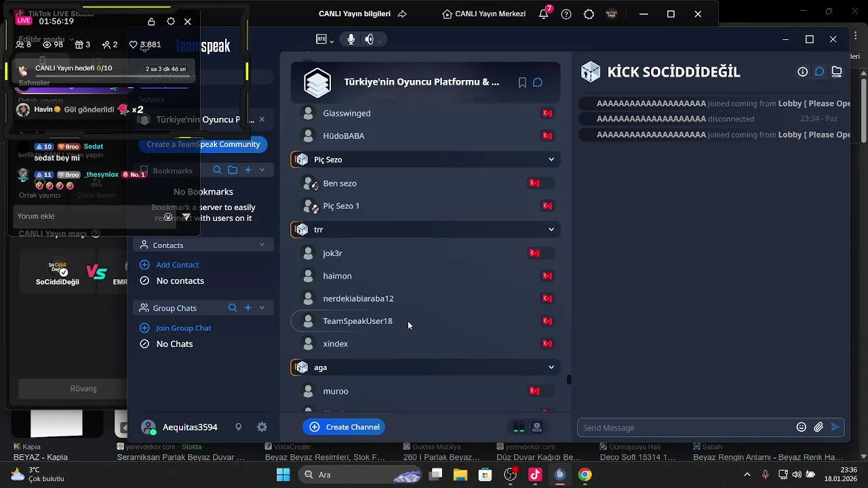Collapse the trr channel

[x=551, y=230]
